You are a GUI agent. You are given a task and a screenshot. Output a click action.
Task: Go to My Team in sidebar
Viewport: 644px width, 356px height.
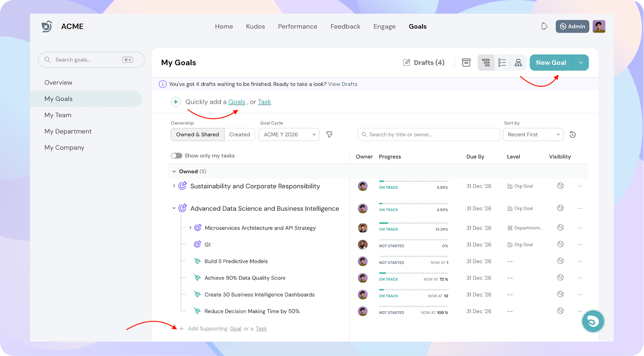click(58, 115)
